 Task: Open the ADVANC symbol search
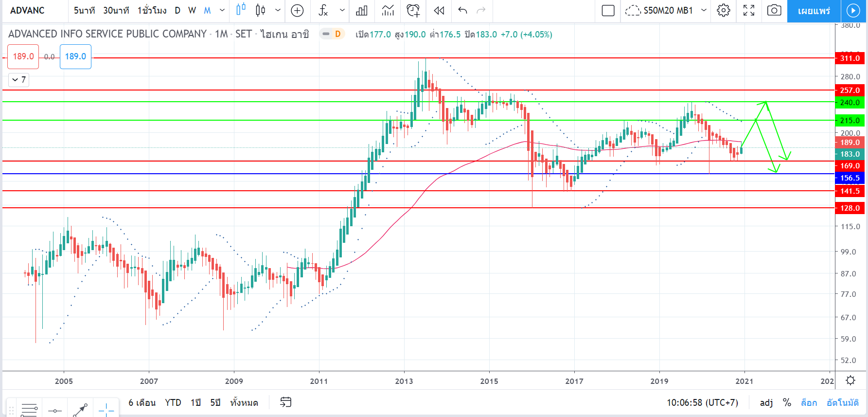(28, 10)
